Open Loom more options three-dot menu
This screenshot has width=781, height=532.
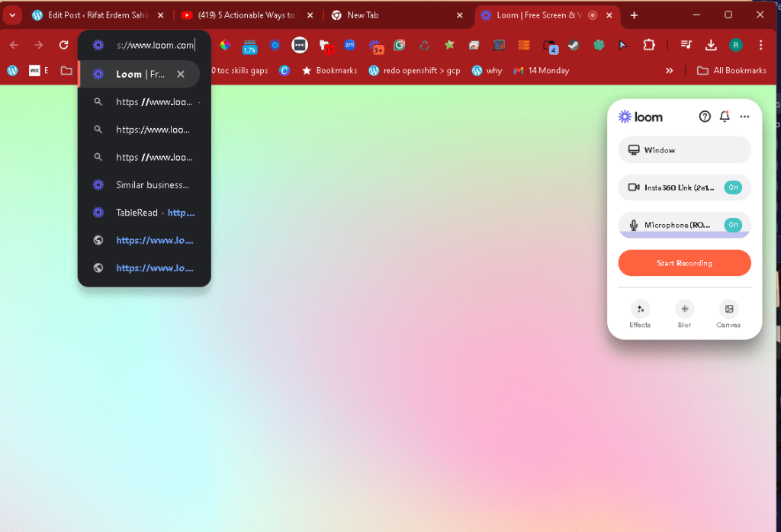click(744, 117)
